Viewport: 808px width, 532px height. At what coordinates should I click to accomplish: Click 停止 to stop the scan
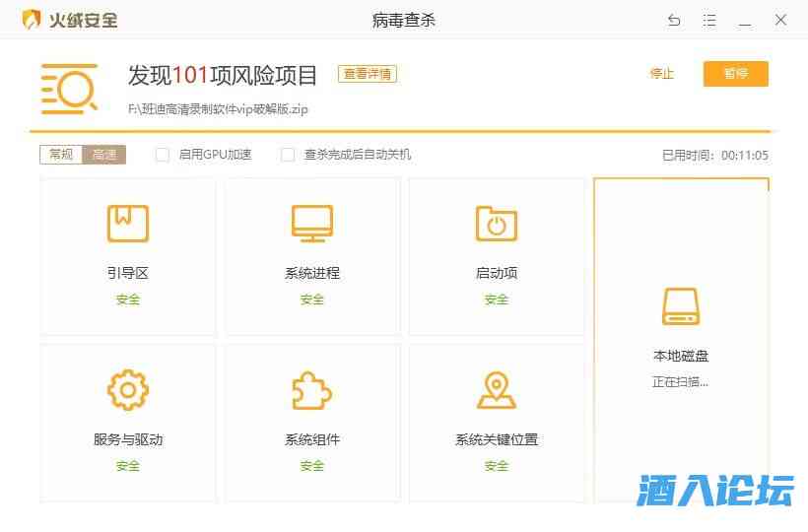click(662, 74)
